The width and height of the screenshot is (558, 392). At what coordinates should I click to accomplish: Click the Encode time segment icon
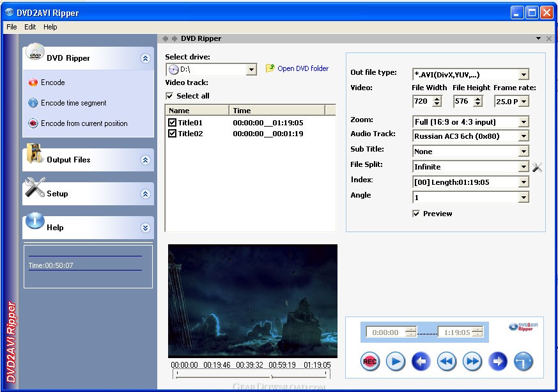33,103
